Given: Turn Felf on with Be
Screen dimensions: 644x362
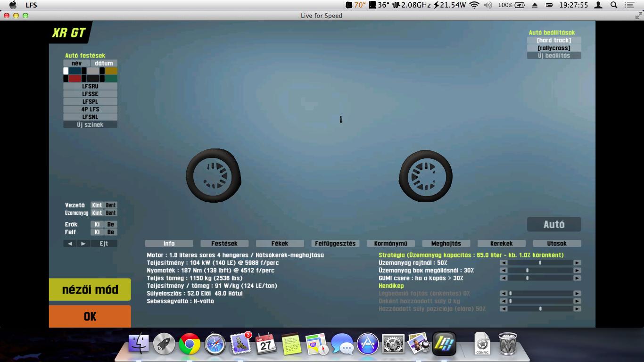Looking at the screenshot, I should (x=111, y=232).
